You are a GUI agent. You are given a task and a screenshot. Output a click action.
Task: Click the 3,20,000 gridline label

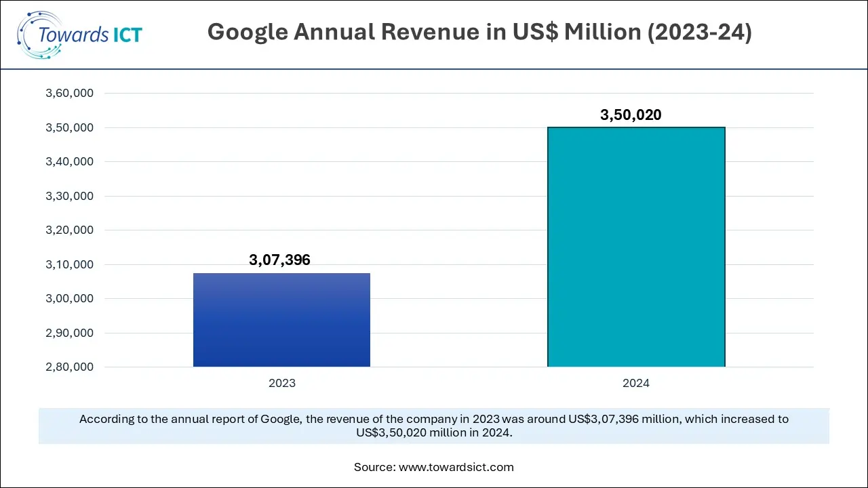pyautogui.click(x=68, y=230)
